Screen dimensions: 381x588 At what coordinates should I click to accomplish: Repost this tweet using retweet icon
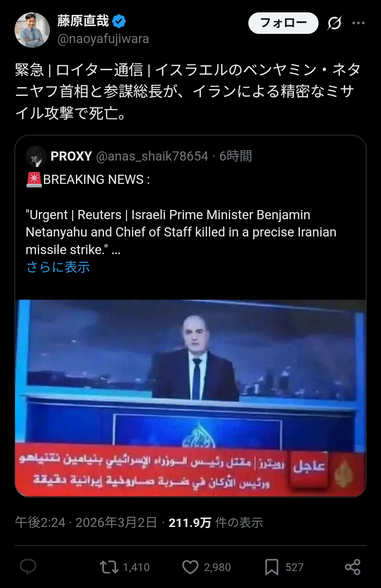pyautogui.click(x=109, y=567)
